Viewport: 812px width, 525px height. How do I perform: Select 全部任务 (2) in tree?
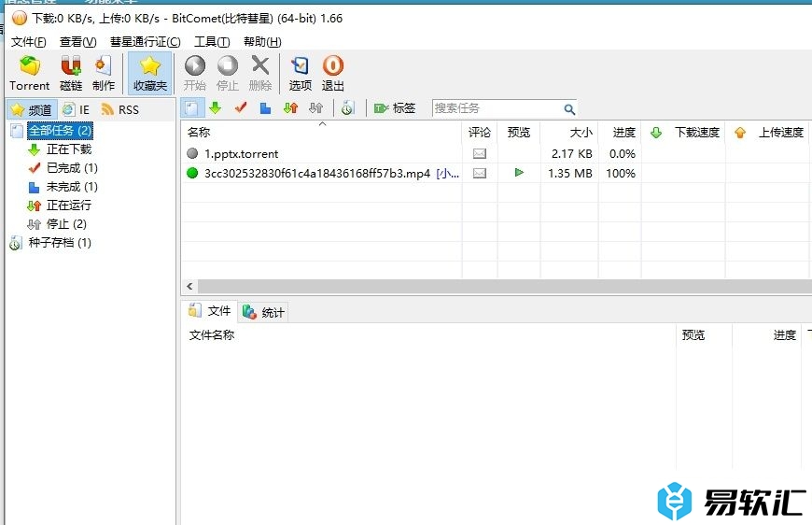(60, 131)
